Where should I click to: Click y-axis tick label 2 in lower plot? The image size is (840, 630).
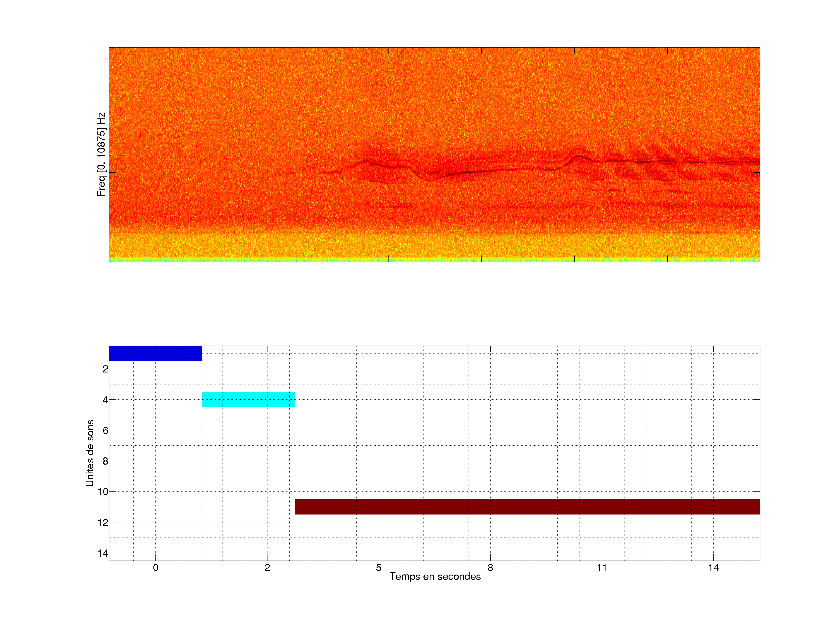click(x=105, y=369)
